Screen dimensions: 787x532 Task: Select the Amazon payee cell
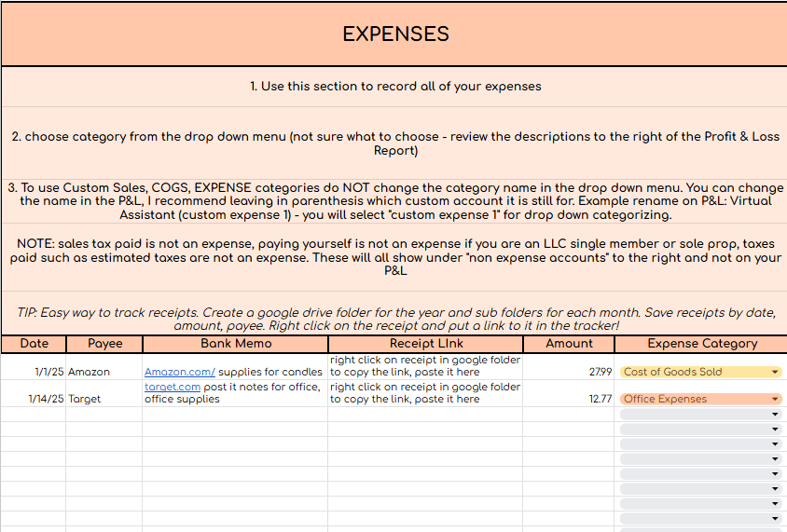pos(104,366)
